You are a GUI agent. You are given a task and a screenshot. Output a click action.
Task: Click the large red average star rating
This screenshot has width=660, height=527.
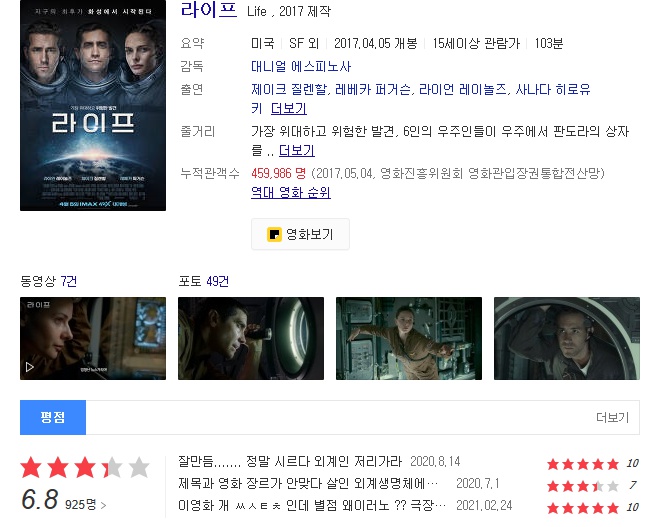tap(85, 468)
